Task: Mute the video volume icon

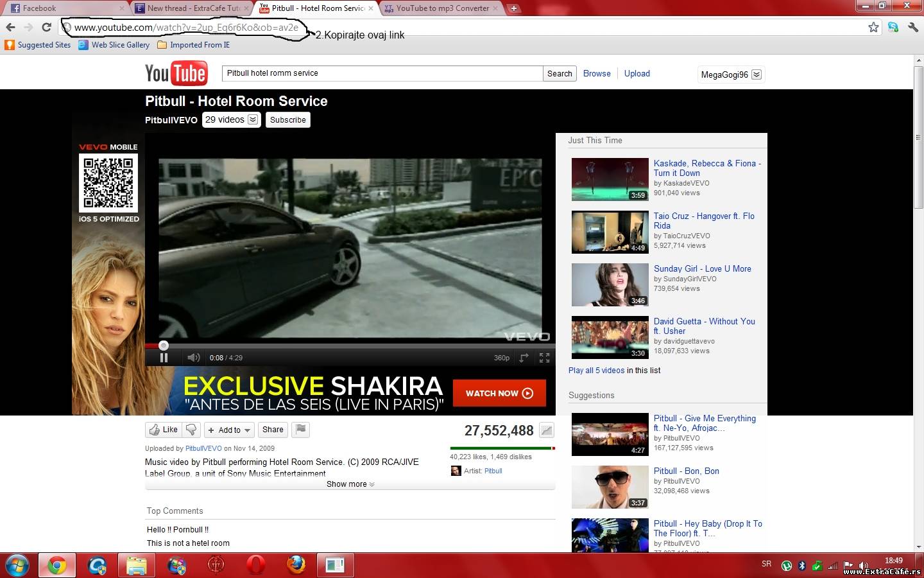Action: tap(193, 358)
